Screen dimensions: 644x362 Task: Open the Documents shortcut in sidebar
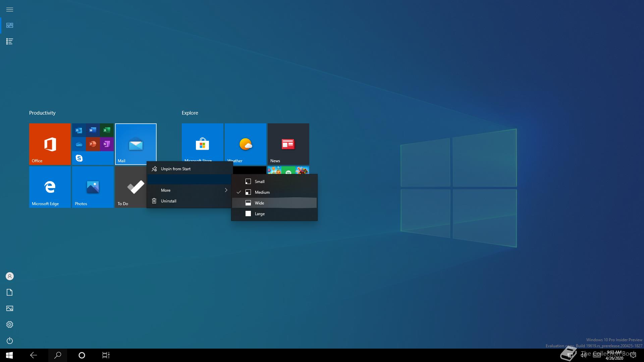10,292
